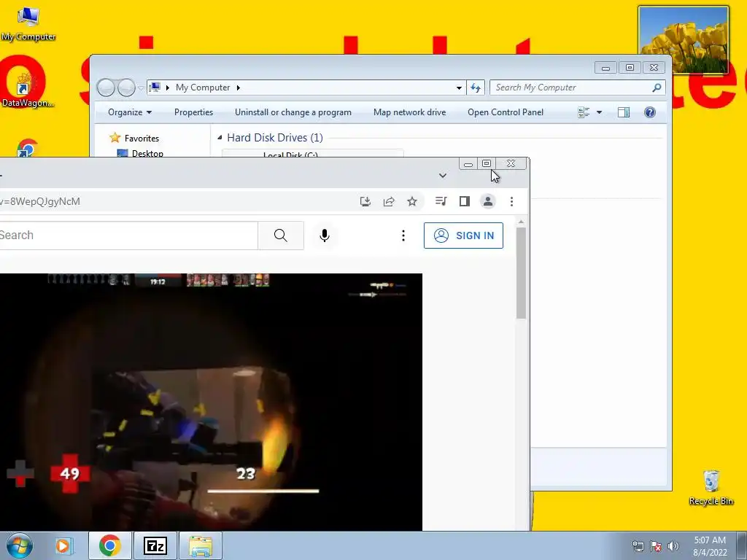The height and width of the screenshot is (560, 747).
Task: Open the address bar history dropdown
Action: tap(459, 87)
